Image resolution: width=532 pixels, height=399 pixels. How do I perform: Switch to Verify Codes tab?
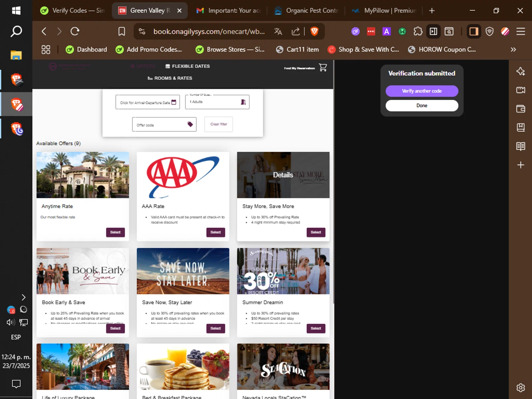[72, 11]
